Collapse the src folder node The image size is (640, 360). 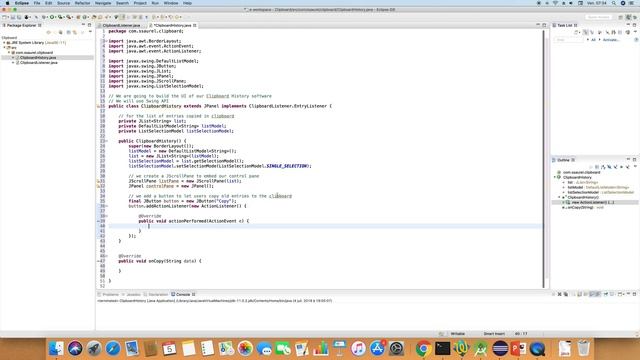[4, 47]
